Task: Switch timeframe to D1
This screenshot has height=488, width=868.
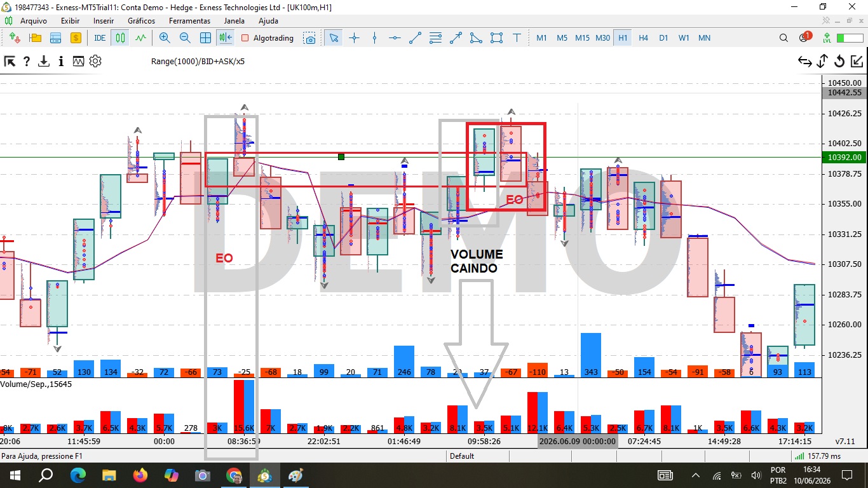Action: pos(663,37)
